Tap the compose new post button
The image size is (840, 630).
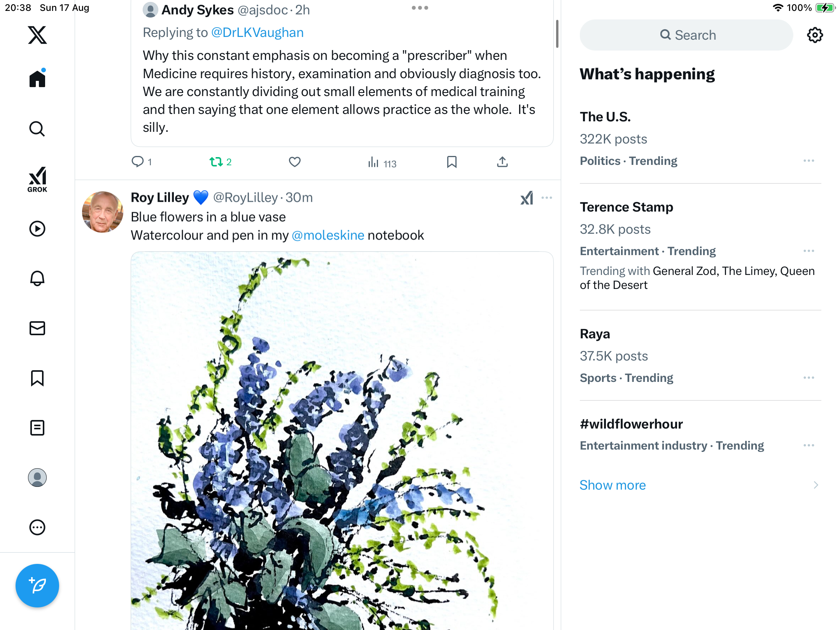(x=37, y=585)
